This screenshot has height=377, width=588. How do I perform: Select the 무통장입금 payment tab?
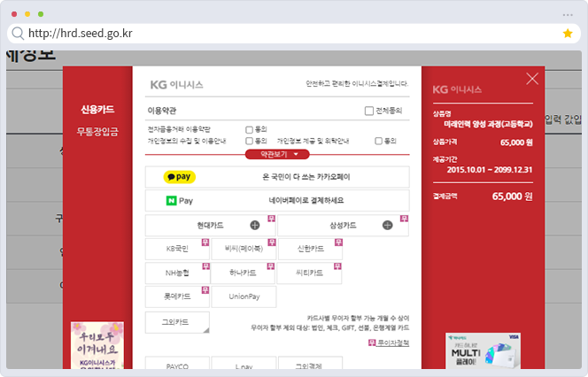pyautogui.click(x=97, y=132)
